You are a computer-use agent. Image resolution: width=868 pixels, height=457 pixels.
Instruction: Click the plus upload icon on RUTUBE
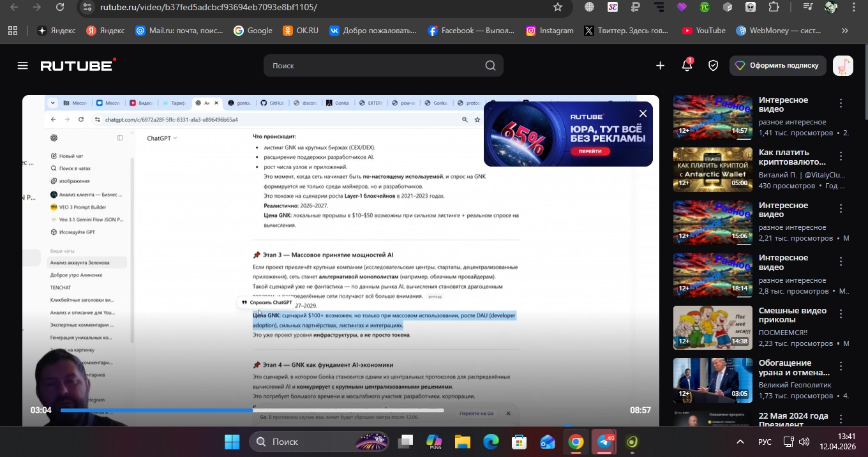(x=660, y=66)
